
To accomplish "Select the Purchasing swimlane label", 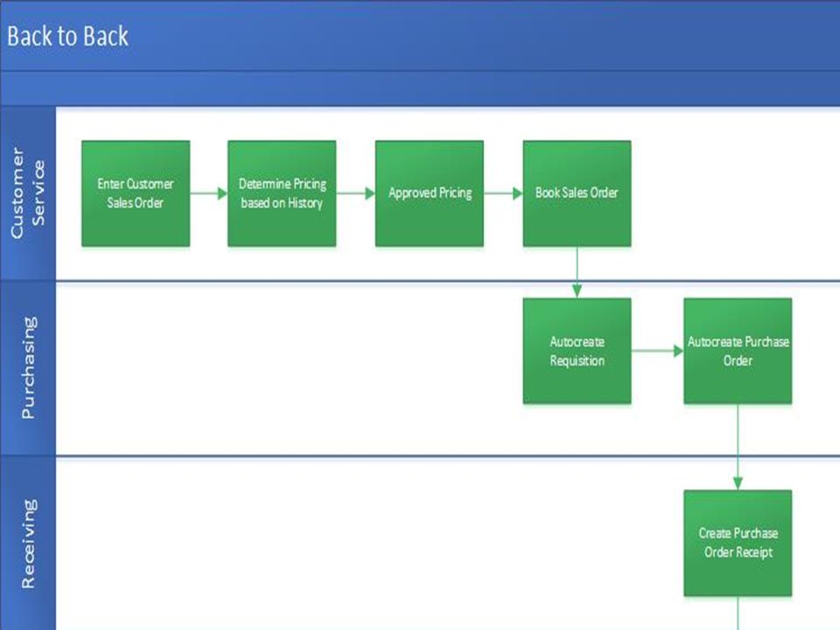I will click(28, 367).
